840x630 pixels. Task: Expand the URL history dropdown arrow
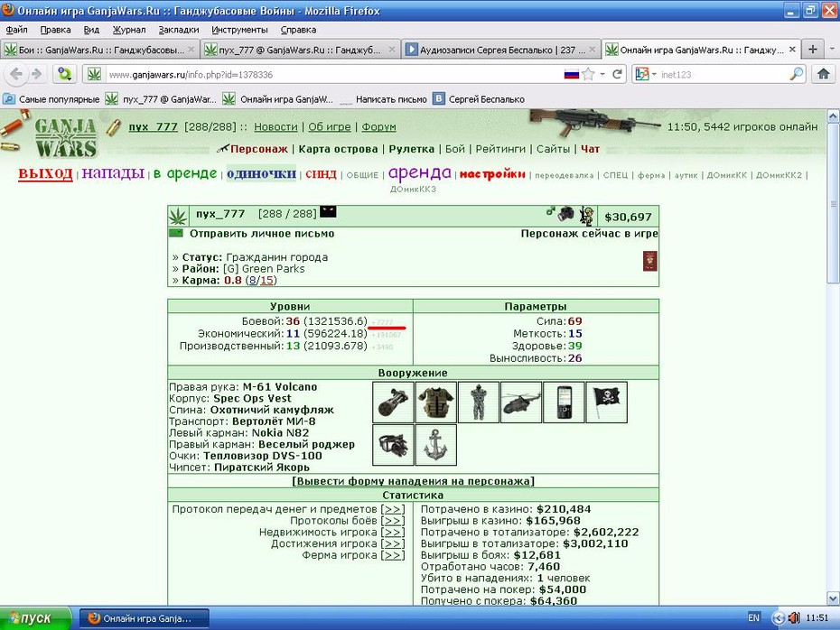click(x=602, y=74)
